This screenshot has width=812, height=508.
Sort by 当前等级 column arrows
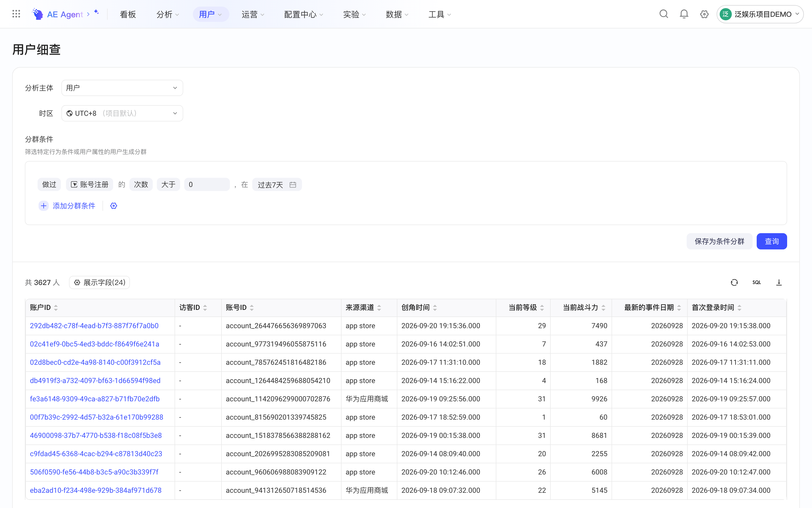542,308
